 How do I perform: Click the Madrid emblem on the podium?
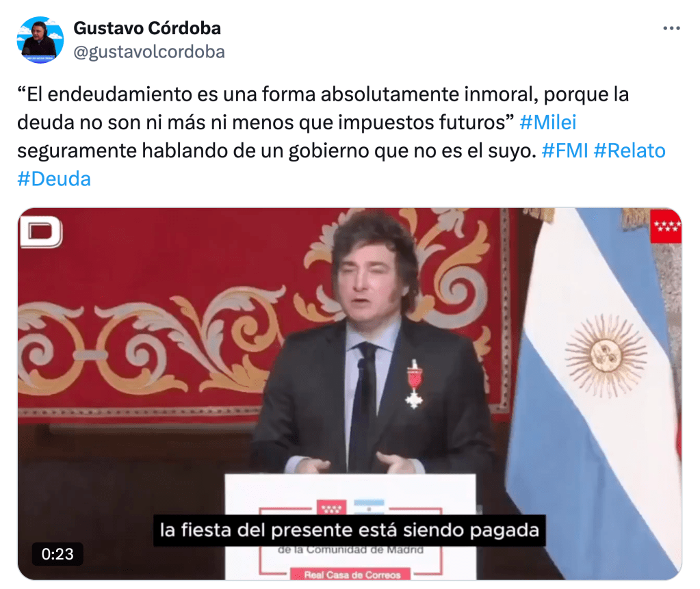(x=331, y=508)
